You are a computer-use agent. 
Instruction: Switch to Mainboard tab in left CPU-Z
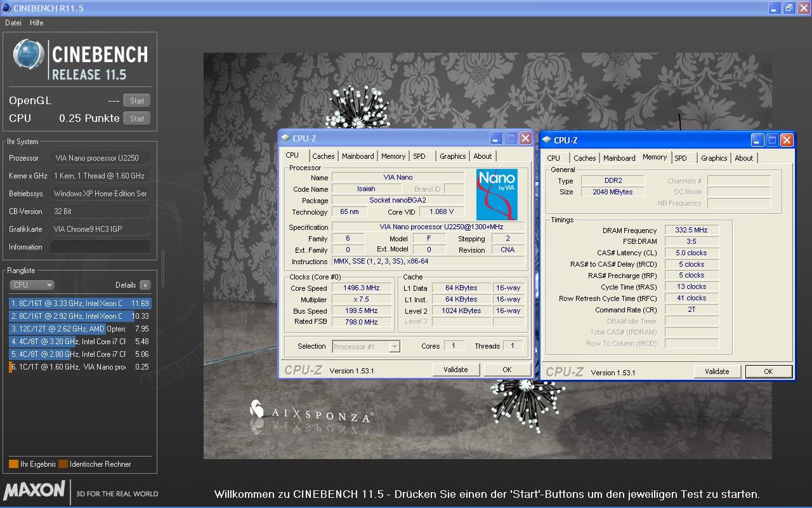[x=358, y=156]
